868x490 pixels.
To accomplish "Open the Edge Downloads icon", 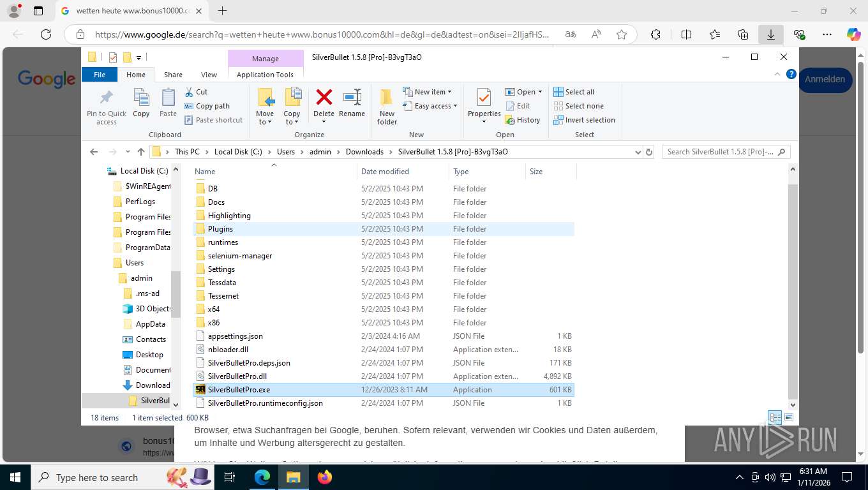I will 771,34.
